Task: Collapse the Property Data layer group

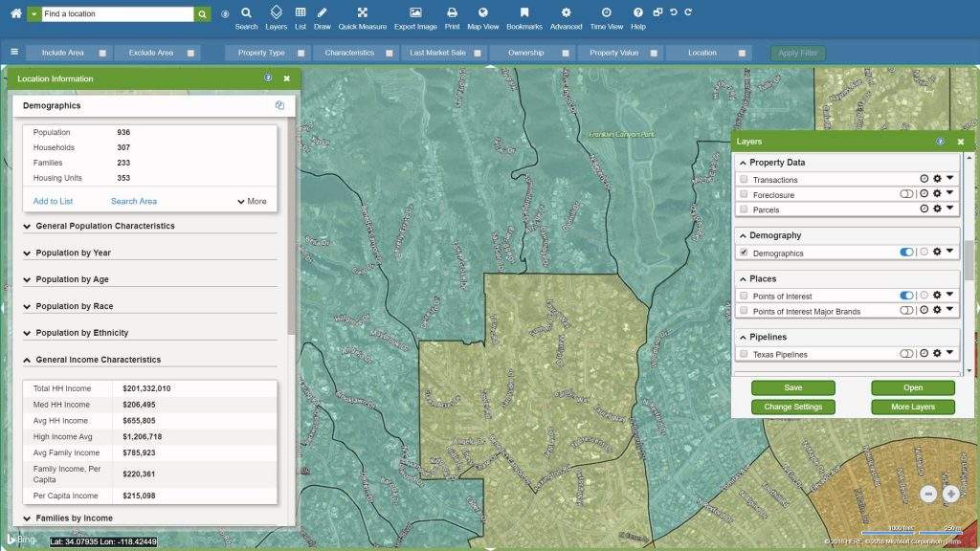Action: [743, 163]
